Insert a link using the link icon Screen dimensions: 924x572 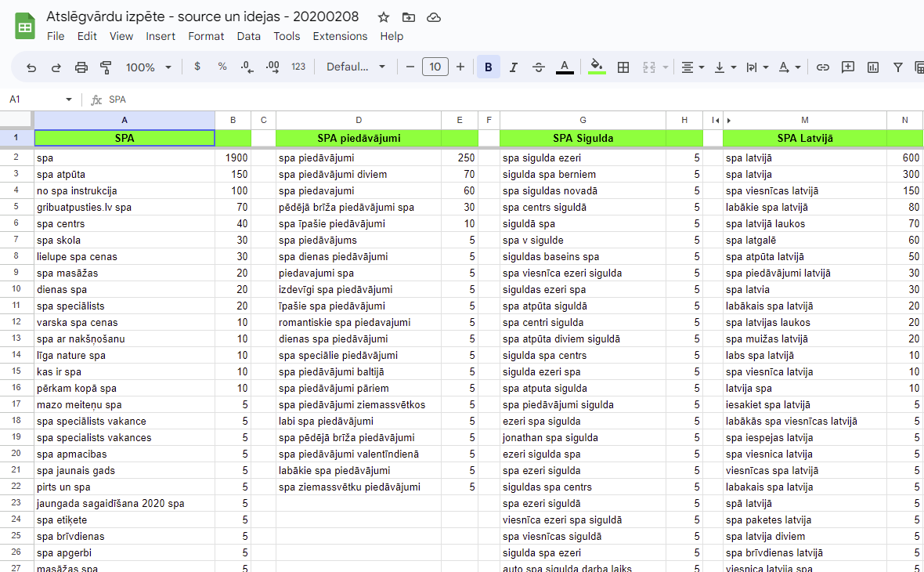(822, 67)
